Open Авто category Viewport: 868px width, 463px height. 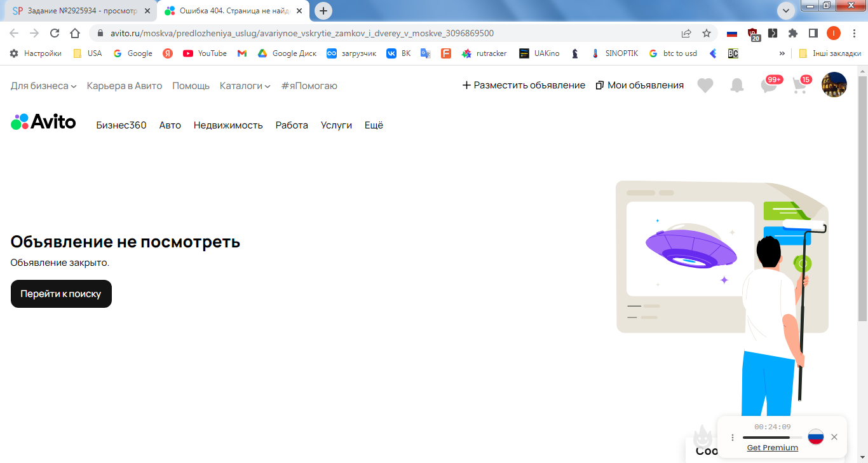[170, 125]
